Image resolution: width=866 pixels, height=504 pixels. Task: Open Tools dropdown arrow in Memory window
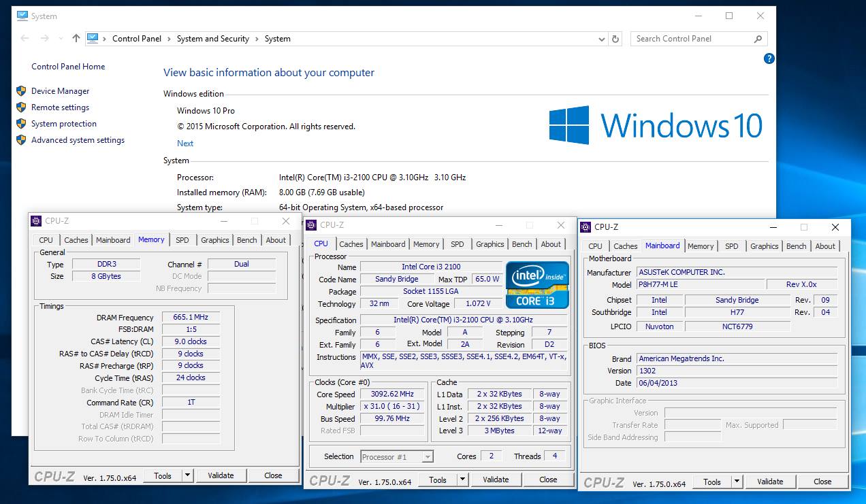[x=187, y=475]
